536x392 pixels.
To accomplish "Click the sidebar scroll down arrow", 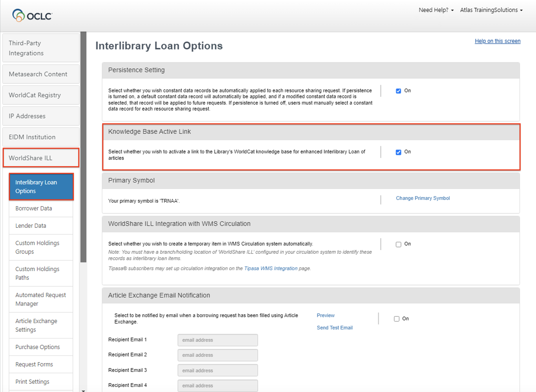I will [83, 390].
